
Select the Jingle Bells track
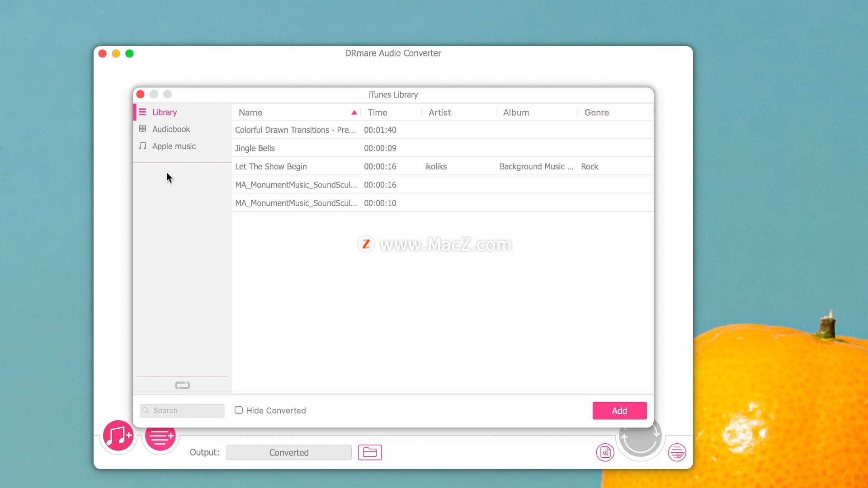[x=443, y=148]
